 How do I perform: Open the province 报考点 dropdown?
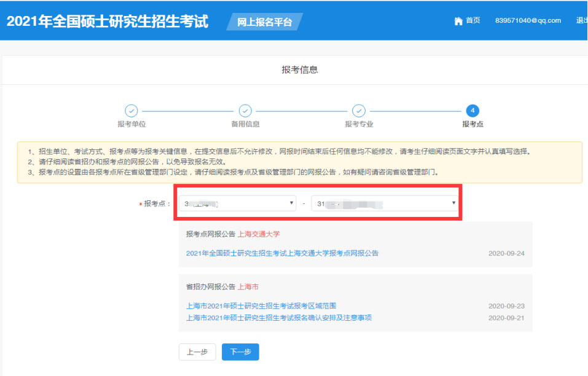[237, 203]
